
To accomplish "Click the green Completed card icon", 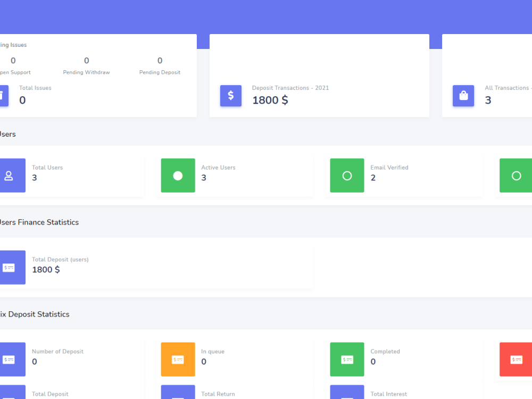I will point(347,359).
